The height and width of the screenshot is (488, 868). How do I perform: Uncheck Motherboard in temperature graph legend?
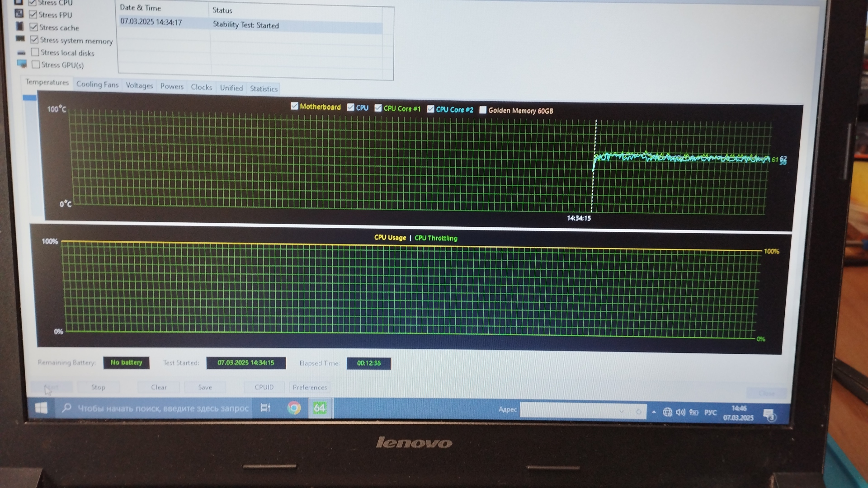coord(294,106)
